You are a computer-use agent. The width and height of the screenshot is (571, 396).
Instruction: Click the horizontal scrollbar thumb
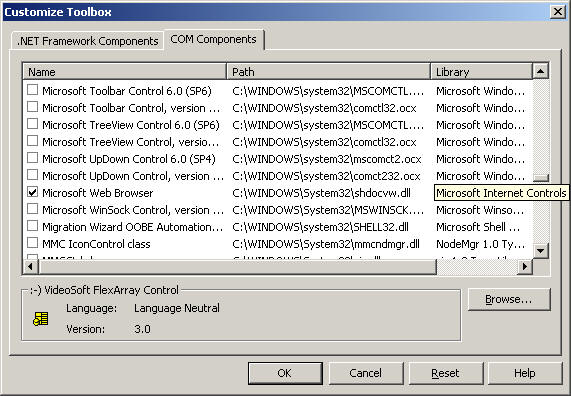(x=237, y=267)
